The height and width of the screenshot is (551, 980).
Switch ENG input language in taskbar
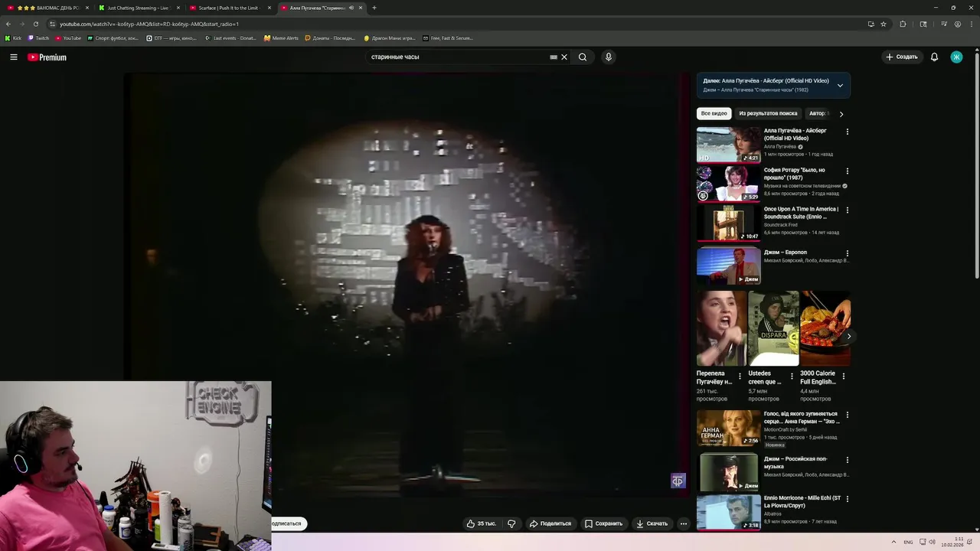click(x=908, y=542)
